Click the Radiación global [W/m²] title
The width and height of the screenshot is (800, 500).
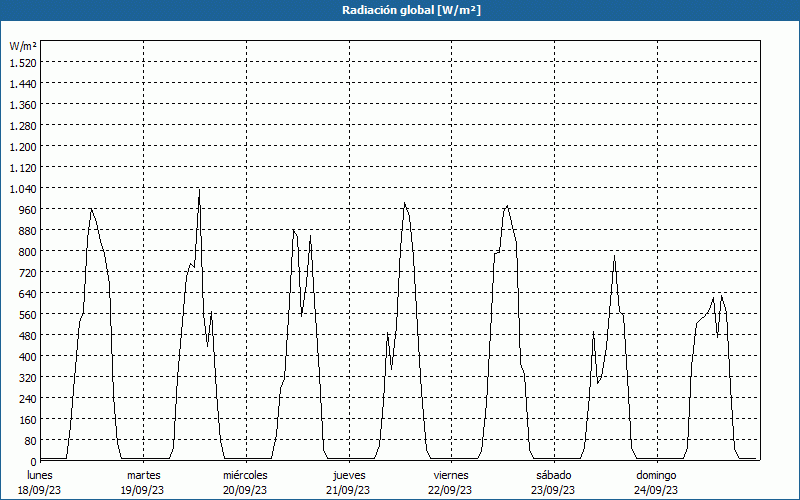pos(411,10)
